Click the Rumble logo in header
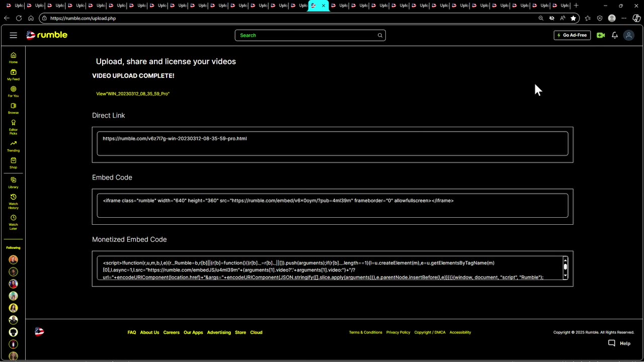The image size is (644, 362). 47,35
